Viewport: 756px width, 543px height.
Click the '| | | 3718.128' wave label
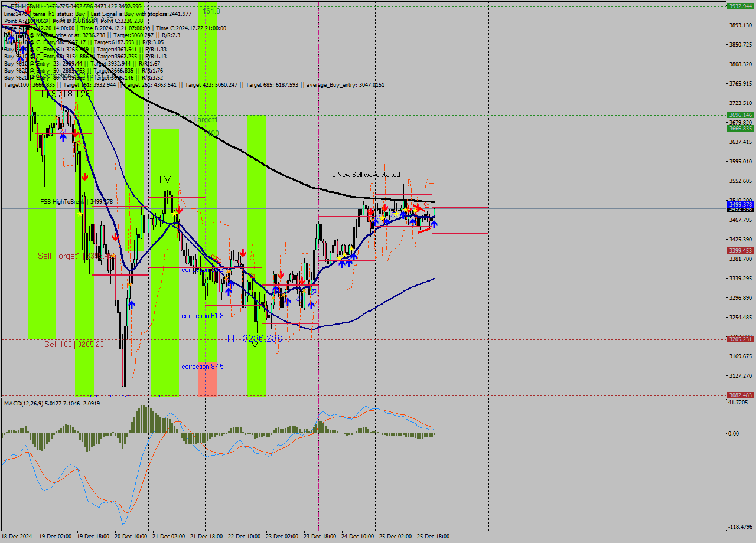click(63, 94)
